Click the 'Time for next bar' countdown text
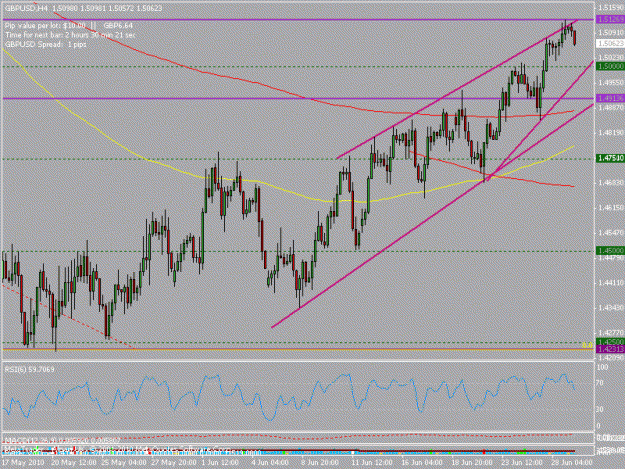The height and width of the screenshot is (469, 625). [70, 35]
